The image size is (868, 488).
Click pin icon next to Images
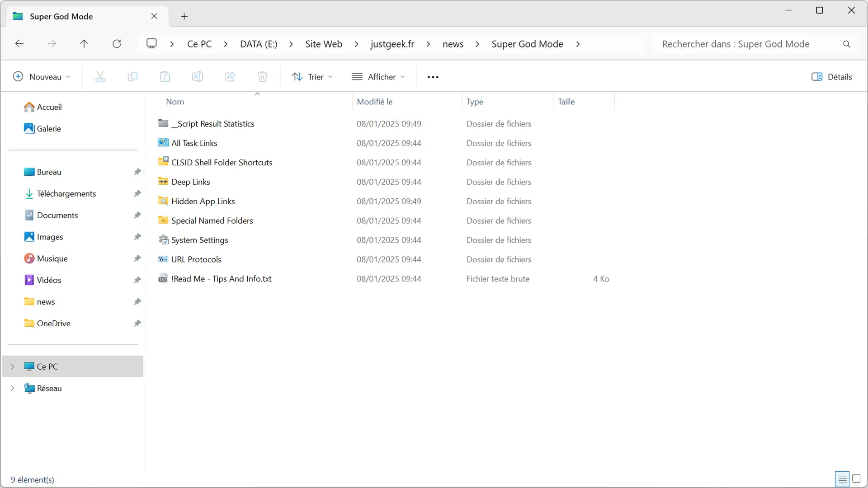tap(137, 237)
